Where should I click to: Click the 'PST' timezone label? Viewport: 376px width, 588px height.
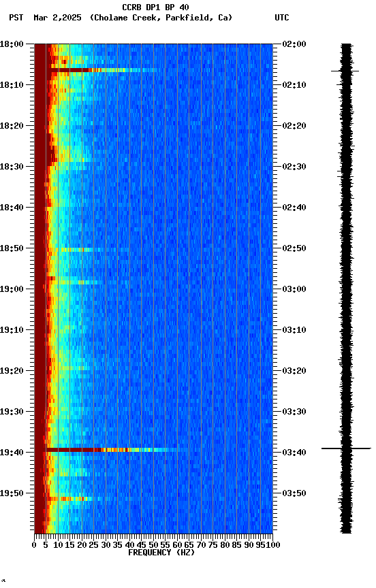pos(16,18)
